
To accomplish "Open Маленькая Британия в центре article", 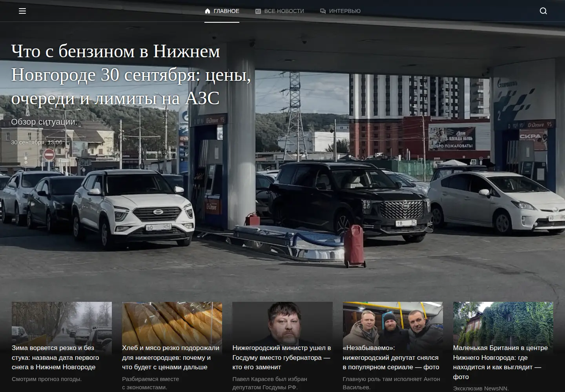I will click(500, 362).
